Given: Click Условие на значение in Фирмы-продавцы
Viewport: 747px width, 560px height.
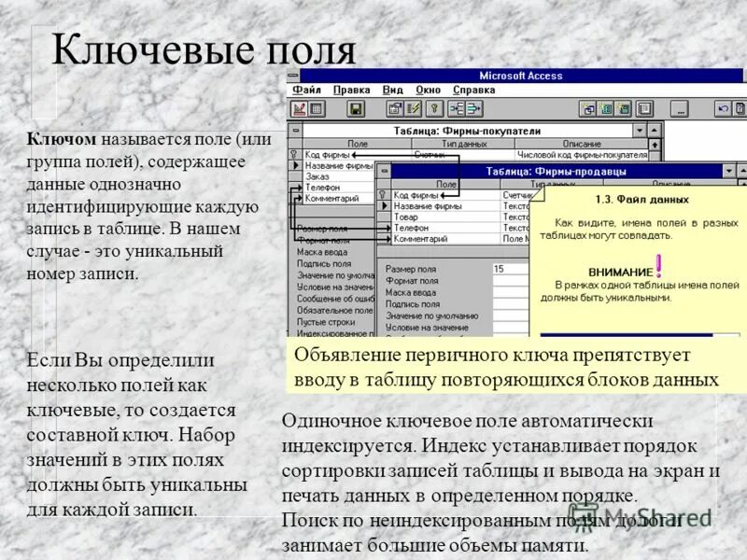Looking at the screenshot, I should click(x=427, y=328).
